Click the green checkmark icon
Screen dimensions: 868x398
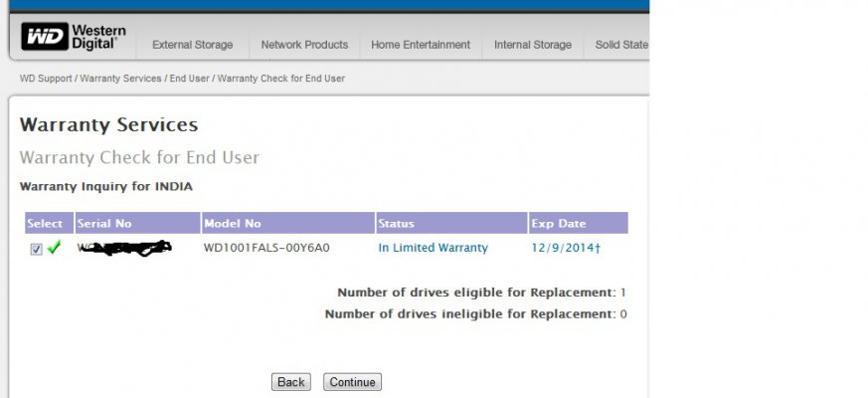click(x=54, y=247)
